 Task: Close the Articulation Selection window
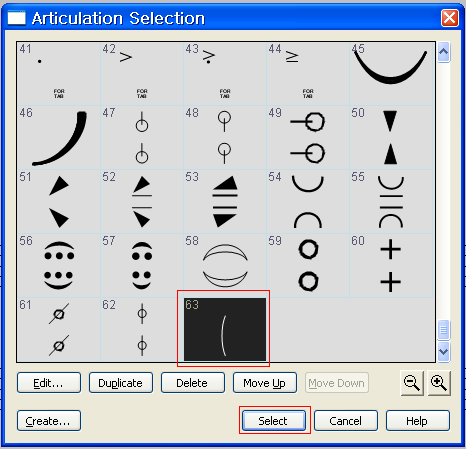pos(449,18)
